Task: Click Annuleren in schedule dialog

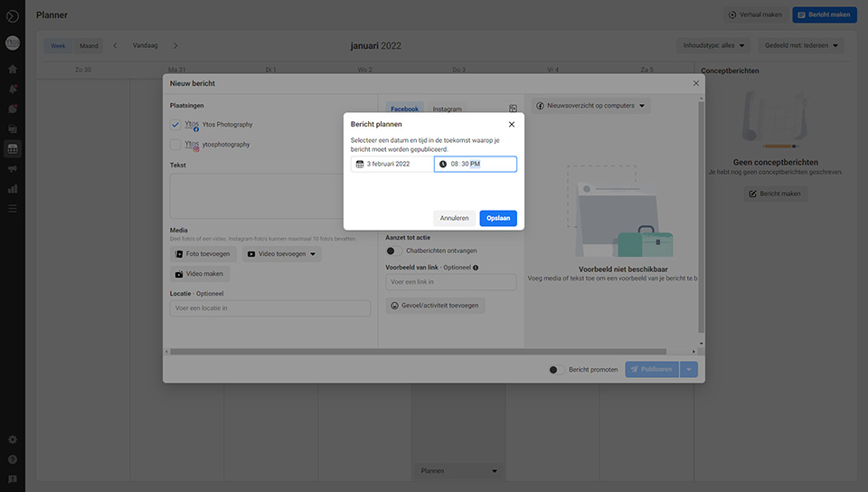Action: pos(454,218)
